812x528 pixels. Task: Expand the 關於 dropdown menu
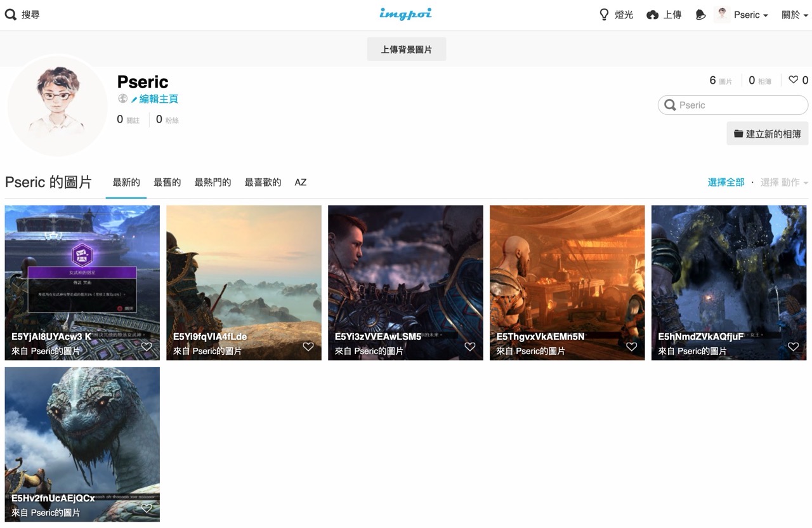[x=795, y=15]
